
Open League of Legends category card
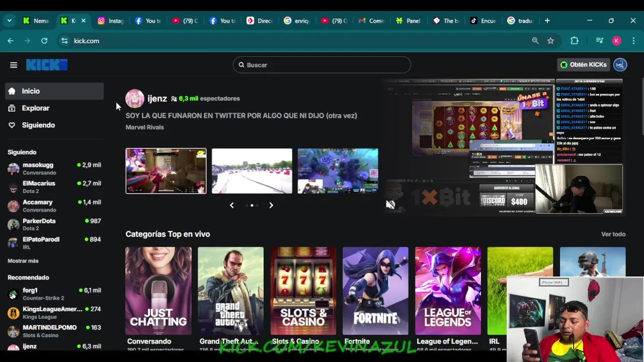[448, 291]
